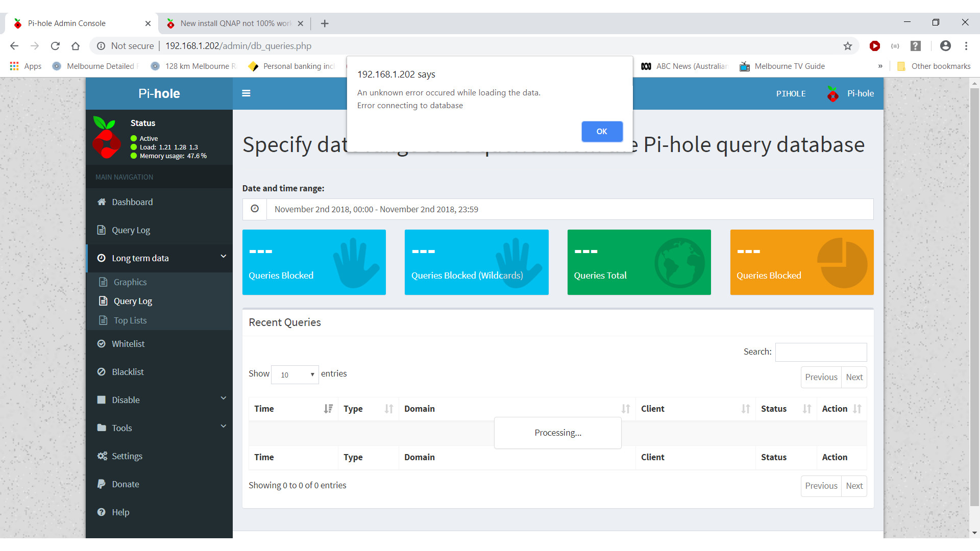
Task: Click the Dashboard home icon
Action: click(x=102, y=202)
